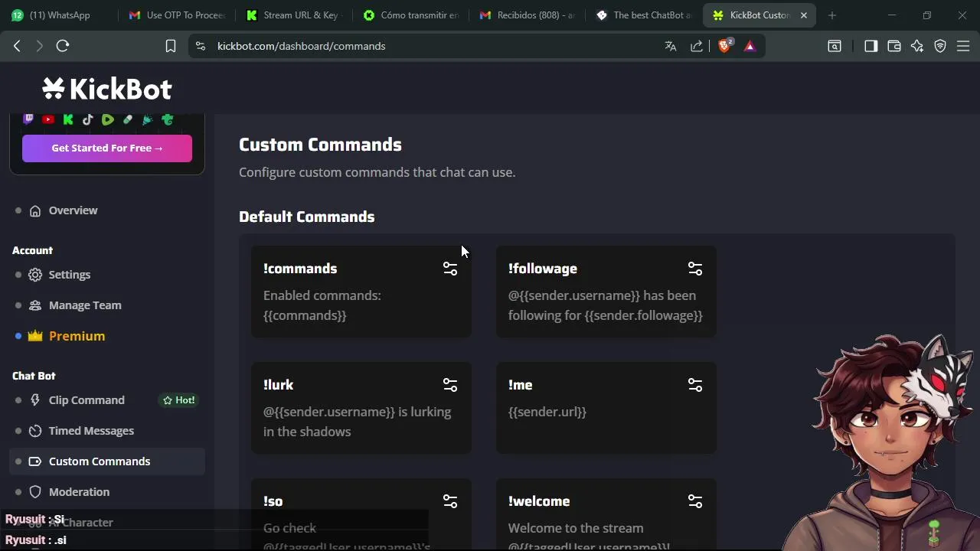Open settings for the !commands command

[x=450, y=269]
